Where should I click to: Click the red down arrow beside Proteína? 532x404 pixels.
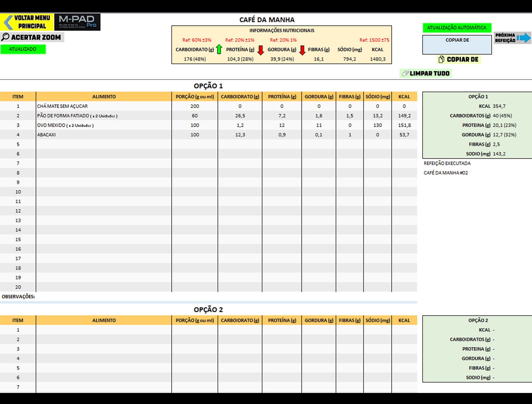pos(260,50)
